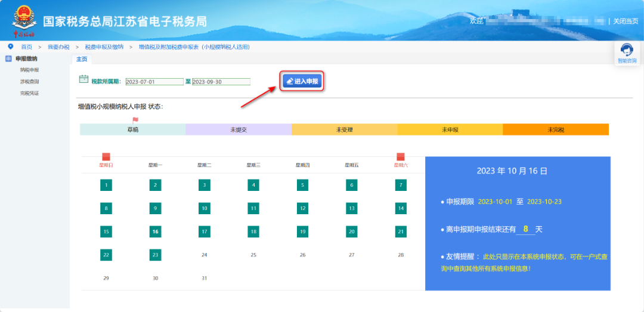
Task: Select calendar day 31
Action: click(205, 278)
